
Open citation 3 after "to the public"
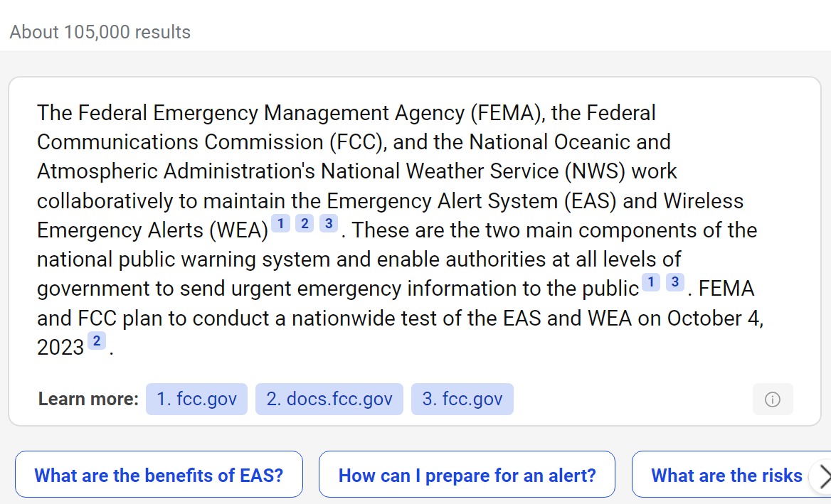click(x=674, y=282)
